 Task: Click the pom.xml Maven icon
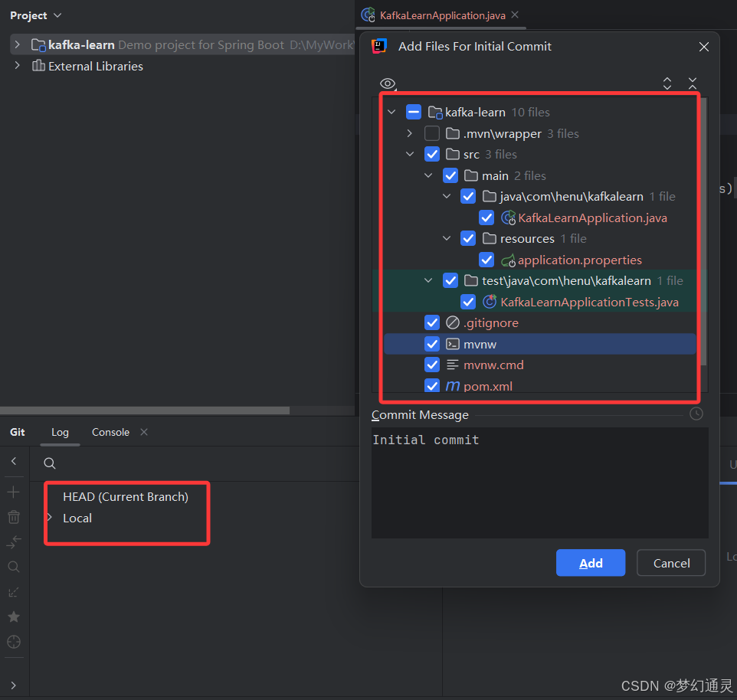pos(453,386)
